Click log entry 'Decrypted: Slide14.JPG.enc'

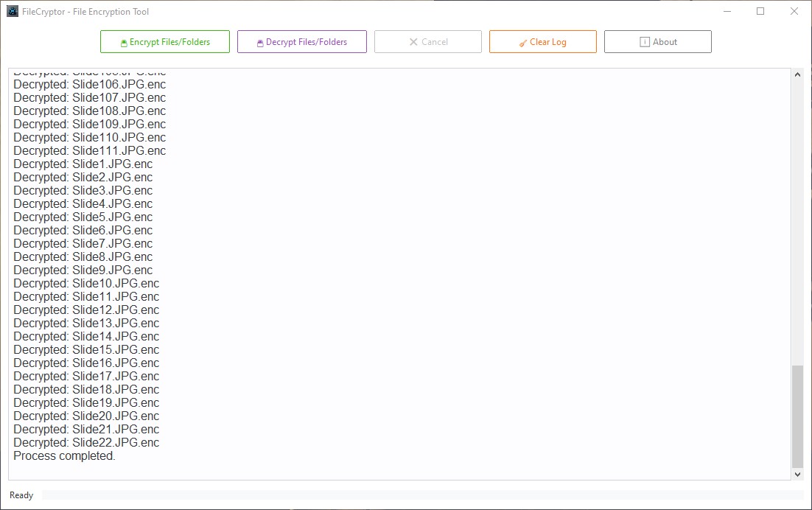(x=86, y=337)
